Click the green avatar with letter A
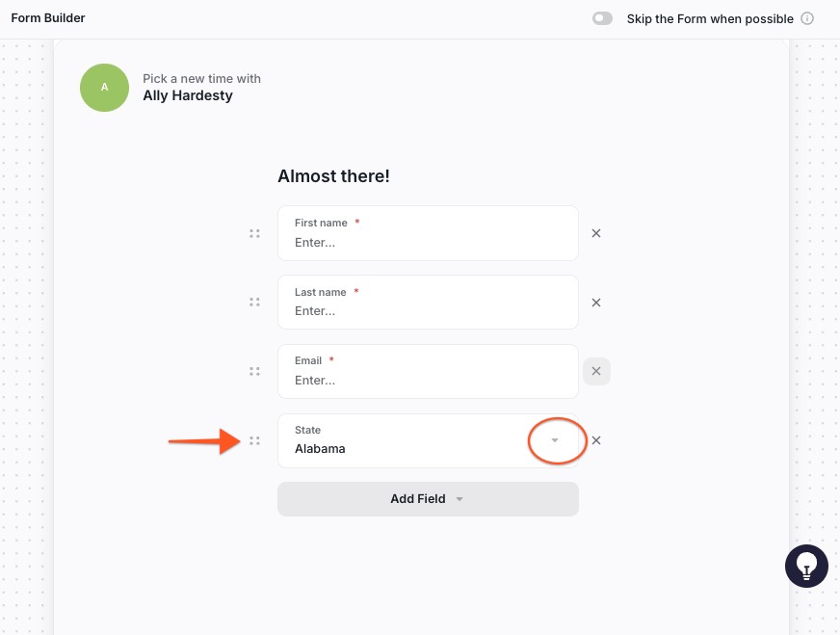This screenshot has height=635, width=840. [x=104, y=88]
